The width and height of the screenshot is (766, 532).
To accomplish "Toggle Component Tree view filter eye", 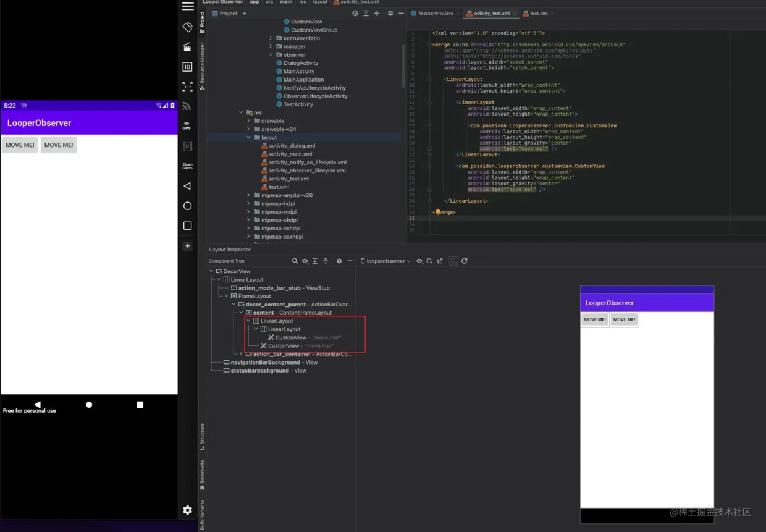I will [305, 261].
